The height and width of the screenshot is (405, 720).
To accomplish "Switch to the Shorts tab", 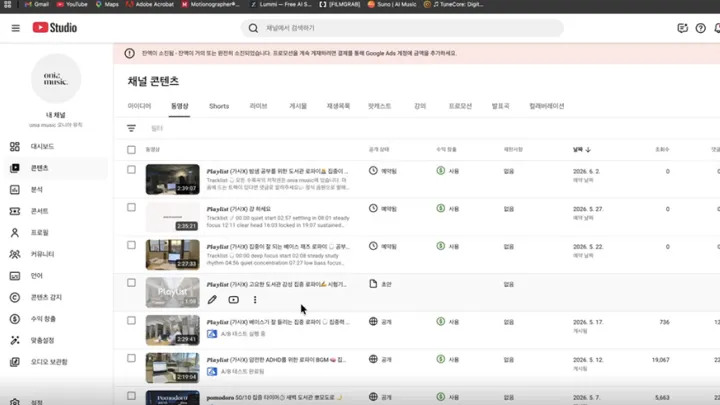I will [x=219, y=106].
